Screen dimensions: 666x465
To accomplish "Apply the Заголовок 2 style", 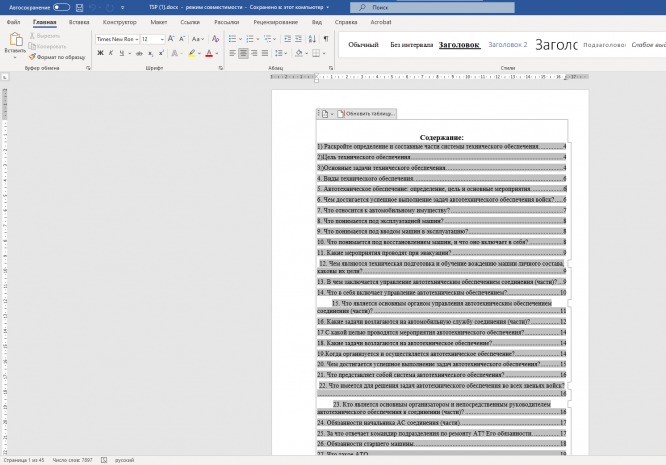I will point(508,45).
